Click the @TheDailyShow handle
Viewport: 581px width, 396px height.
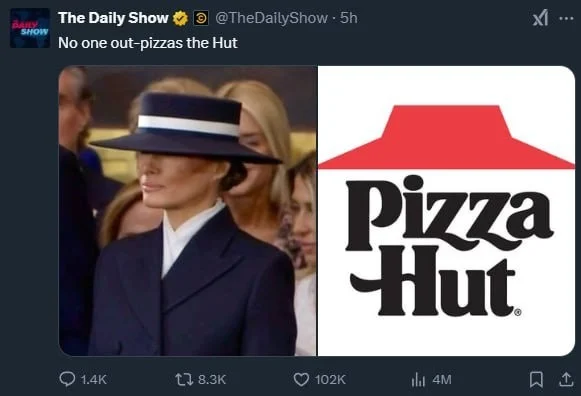[271, 18]
